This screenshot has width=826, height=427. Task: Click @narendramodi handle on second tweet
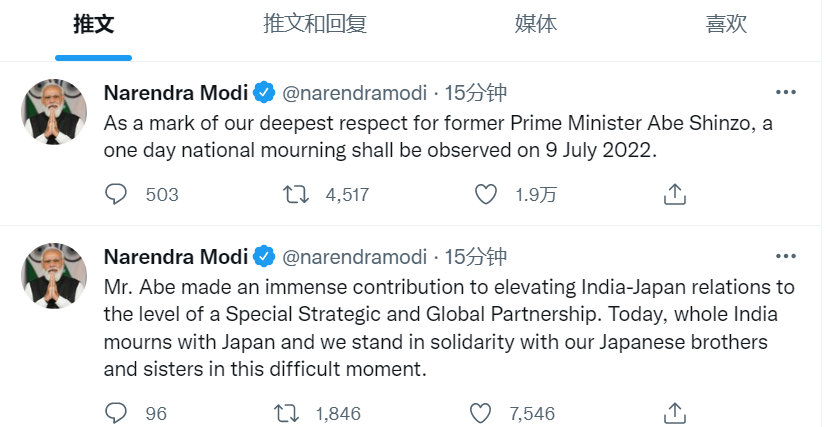click(356, 256)
